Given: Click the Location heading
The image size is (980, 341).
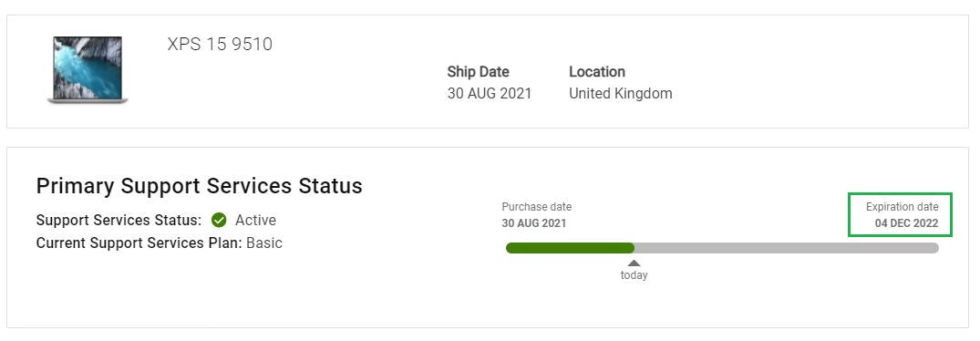Looking at the screenshot, I should (597, 72).
